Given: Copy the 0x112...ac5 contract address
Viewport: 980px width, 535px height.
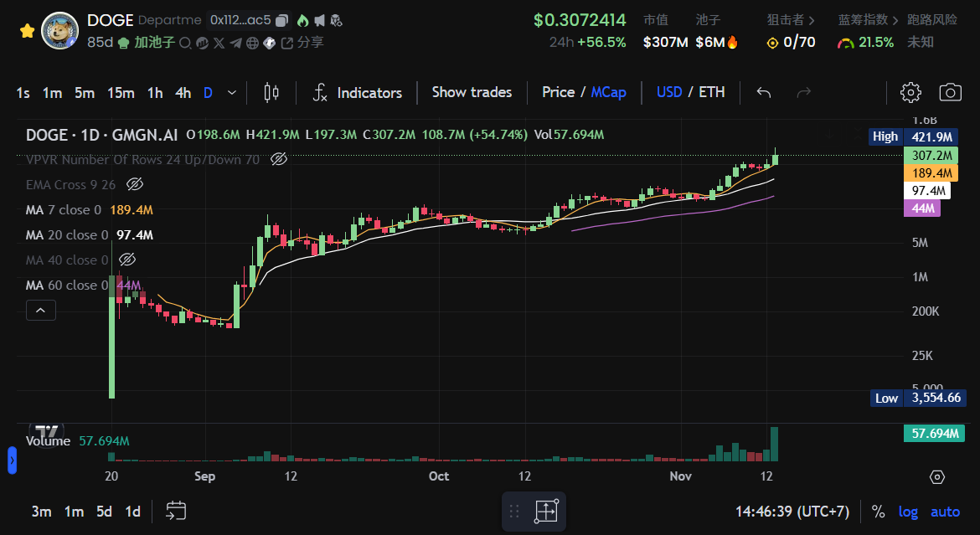Looking at the screenshot, I should [282, 20].
